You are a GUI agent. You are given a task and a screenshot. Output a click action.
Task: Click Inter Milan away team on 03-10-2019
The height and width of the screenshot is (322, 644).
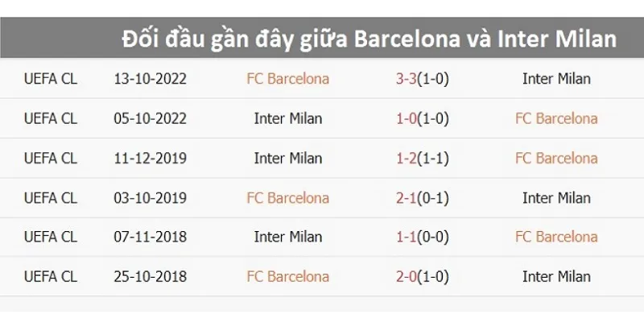point(556,197)
